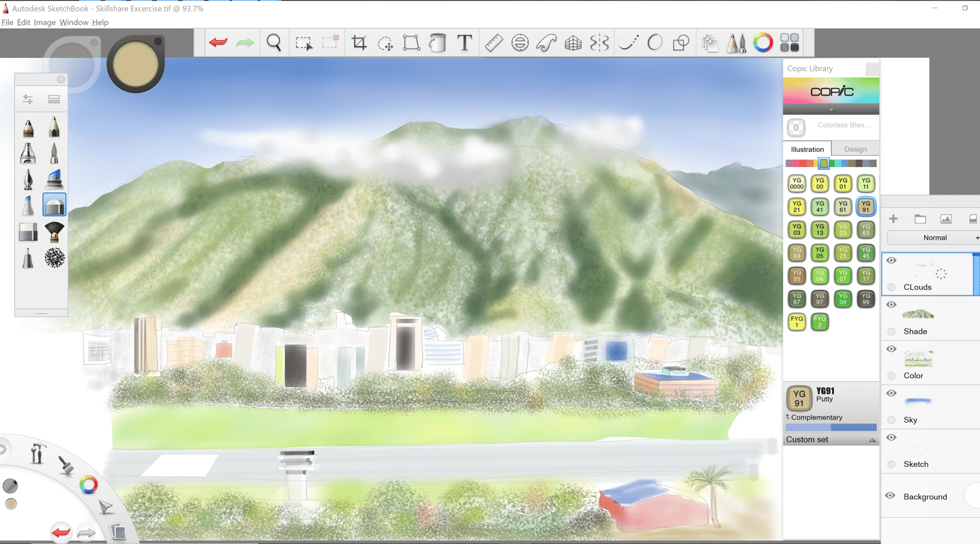Close the Copic Library panel
The height and width of the screenshot is (544, 980).
tap(872, 68)
